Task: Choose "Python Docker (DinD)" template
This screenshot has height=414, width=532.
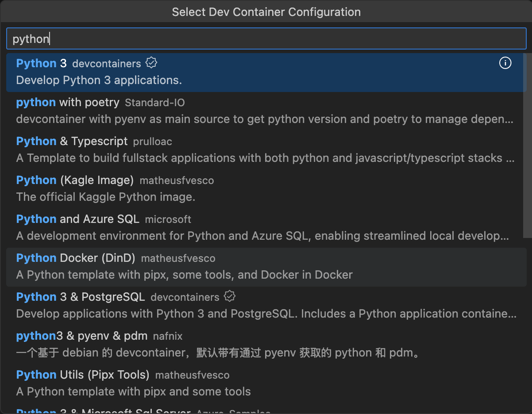Action: pyautogui.click(x=266, y=267)
